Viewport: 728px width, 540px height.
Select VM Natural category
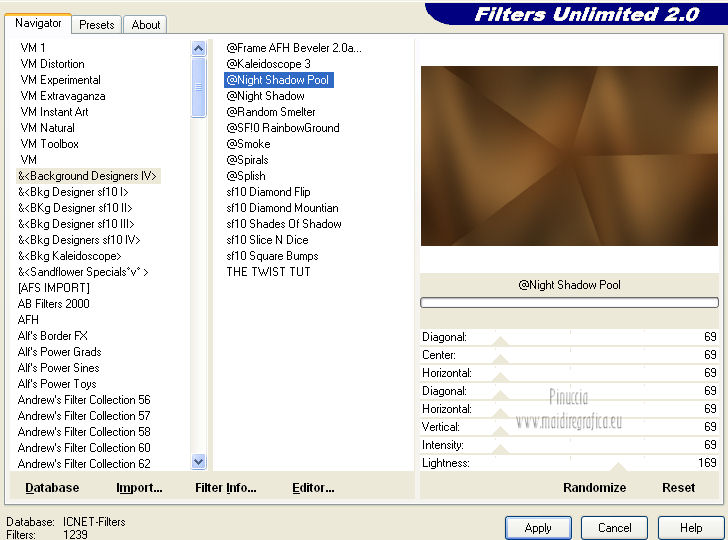[x=47, y=128]
